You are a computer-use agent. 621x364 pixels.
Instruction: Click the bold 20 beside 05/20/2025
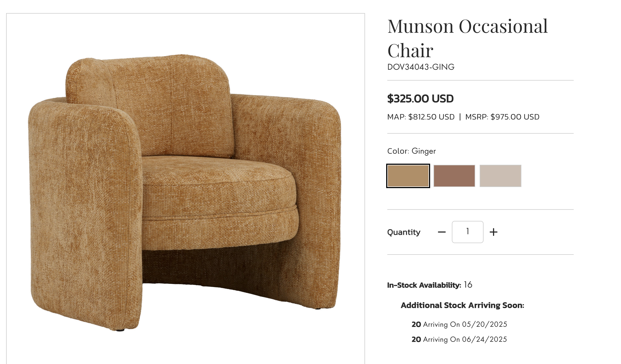tap(416, 325)
